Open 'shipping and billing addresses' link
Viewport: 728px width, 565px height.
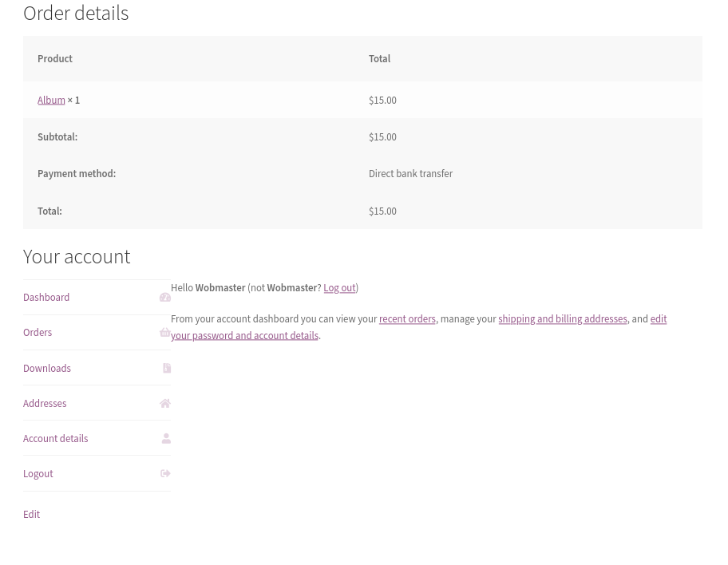[x=562, y=318]
